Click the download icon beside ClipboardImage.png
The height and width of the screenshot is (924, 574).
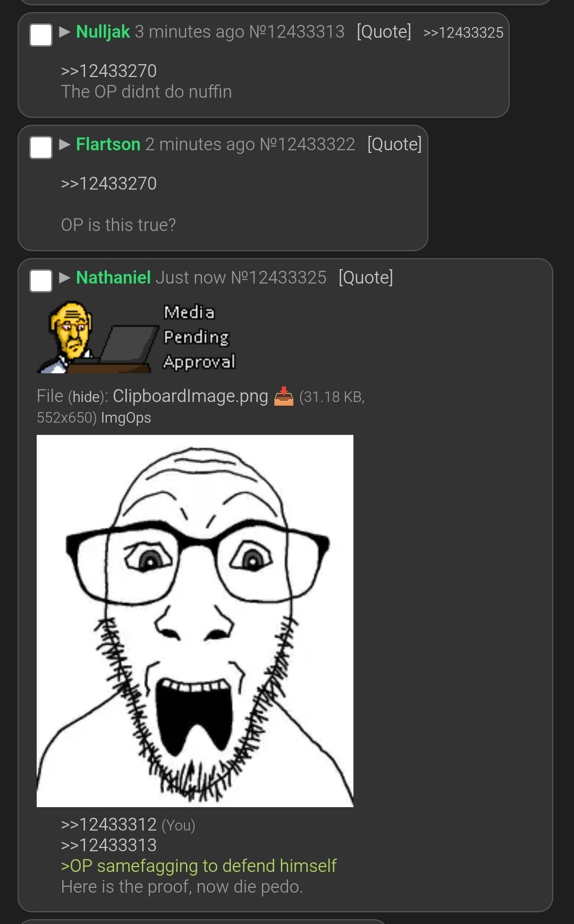coord(283,397)
